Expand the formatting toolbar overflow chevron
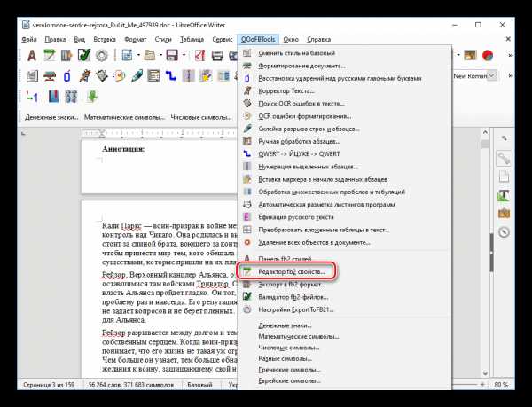This screenshot has height=407, width=532. point(510,76)
